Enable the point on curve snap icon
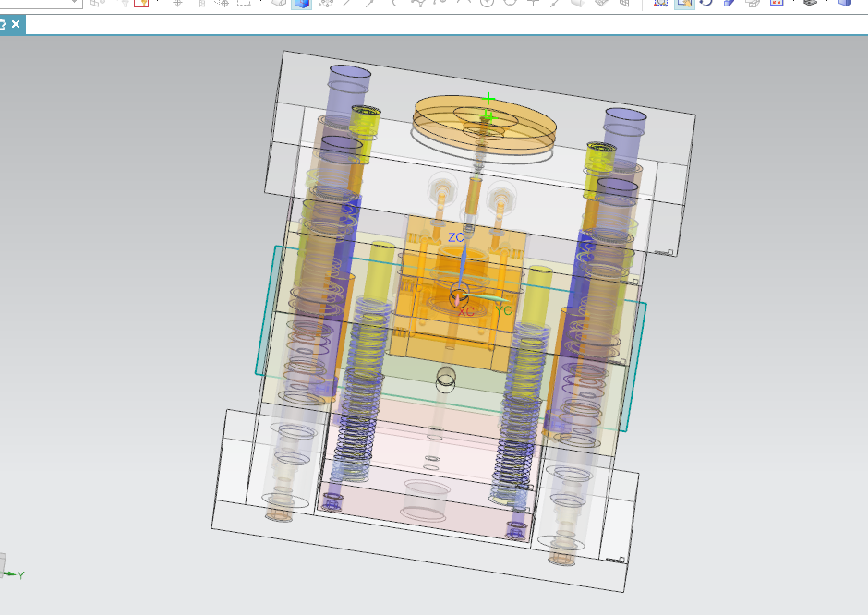The image size is (868, 615). [x=554, y=3]
